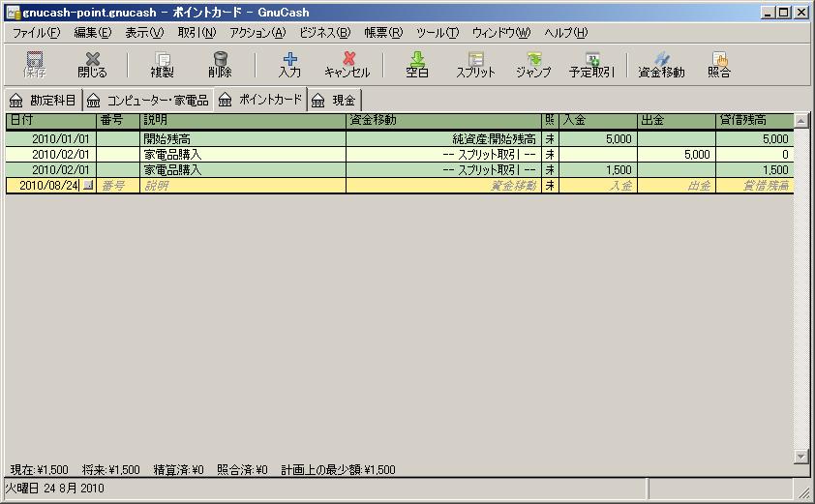The height and width of the screenshot is (504, 815).
Task: Click the 空白 (Blank) toolbar icon
Action: pos(417,65)
